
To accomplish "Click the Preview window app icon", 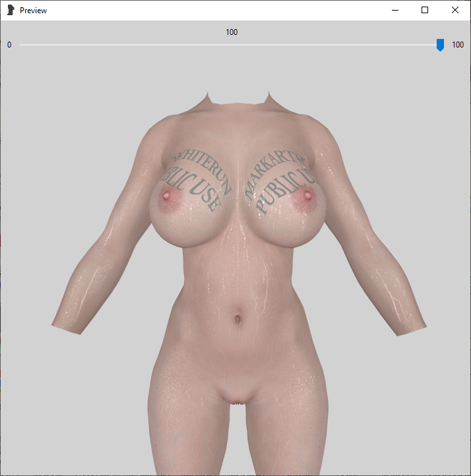I will [x=11, y=10].
